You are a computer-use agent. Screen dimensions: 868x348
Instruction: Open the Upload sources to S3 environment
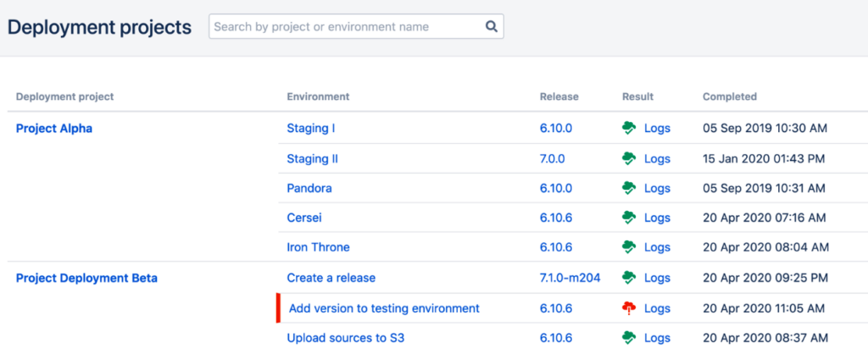[x=346, y=338]
